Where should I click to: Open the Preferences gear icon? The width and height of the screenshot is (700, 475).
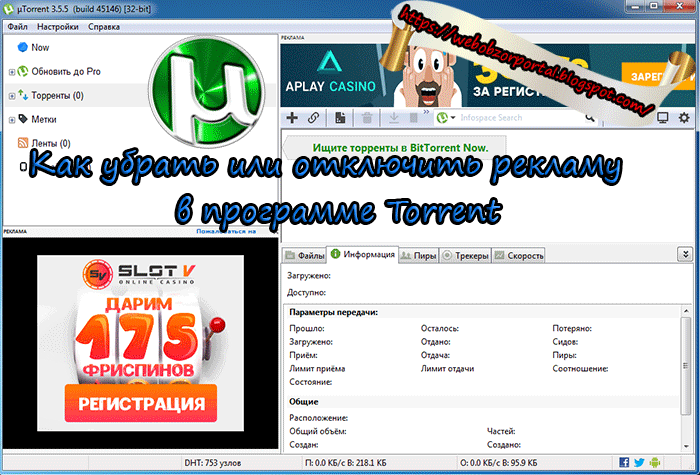point(684,118)
